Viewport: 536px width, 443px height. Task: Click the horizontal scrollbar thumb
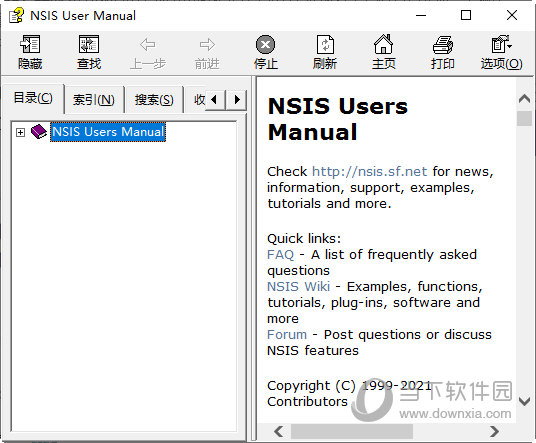coord(352,431)
